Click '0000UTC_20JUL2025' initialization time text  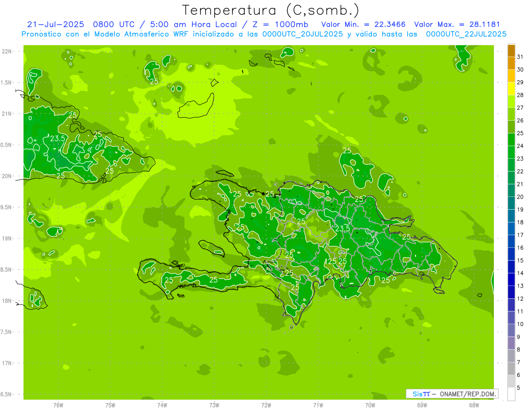[302, 34]
